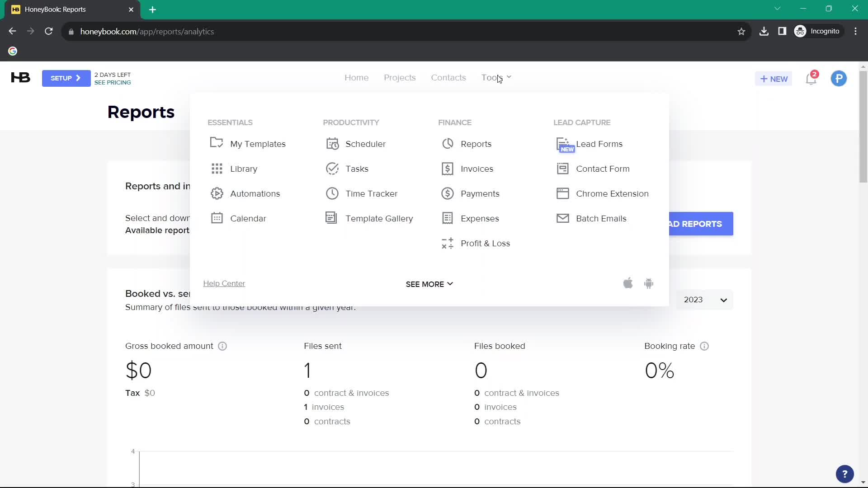
Task: Click the My Templates folder icon
Action: click(217, 143)
